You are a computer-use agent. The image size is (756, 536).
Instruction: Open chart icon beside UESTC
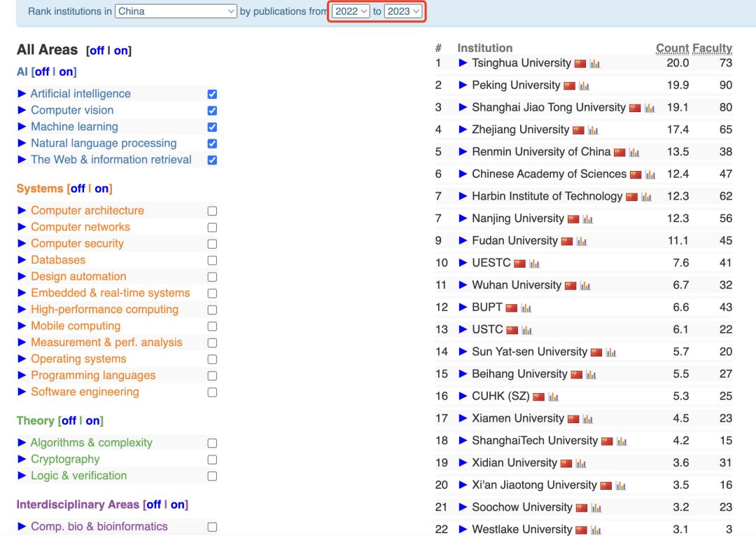[534, 263]
